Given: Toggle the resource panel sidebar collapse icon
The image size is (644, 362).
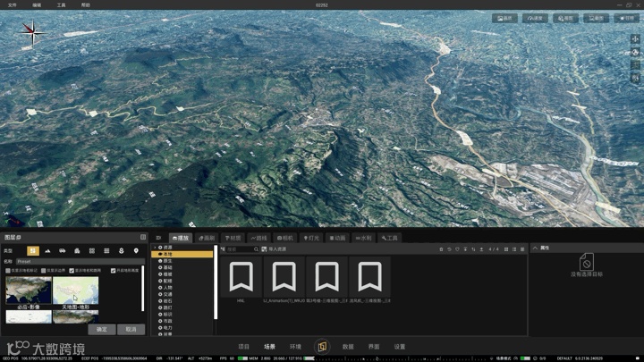Looking at the screenshot, I should click(158, 239).
